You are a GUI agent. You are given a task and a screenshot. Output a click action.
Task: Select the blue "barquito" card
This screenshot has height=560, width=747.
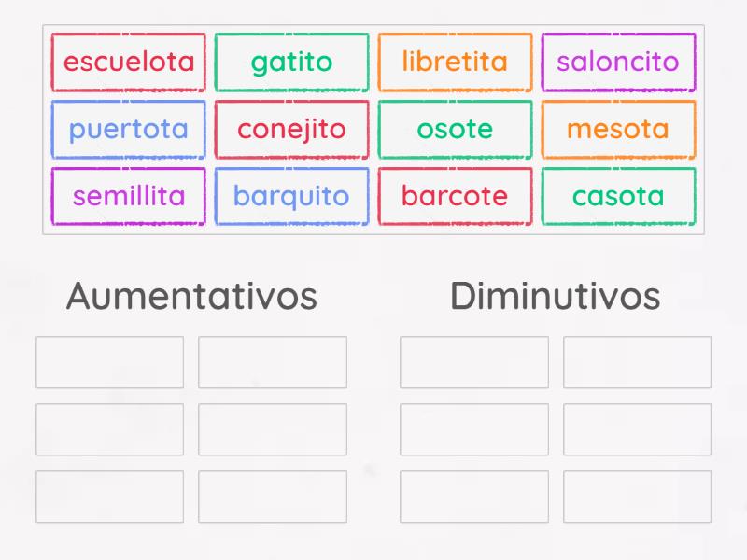click(291, 196)
